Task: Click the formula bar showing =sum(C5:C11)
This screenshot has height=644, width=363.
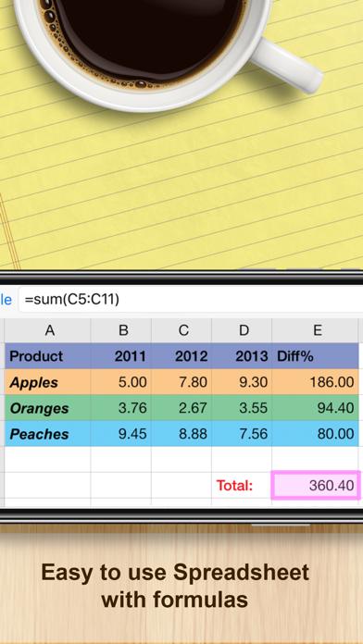Action: (192, 300)
